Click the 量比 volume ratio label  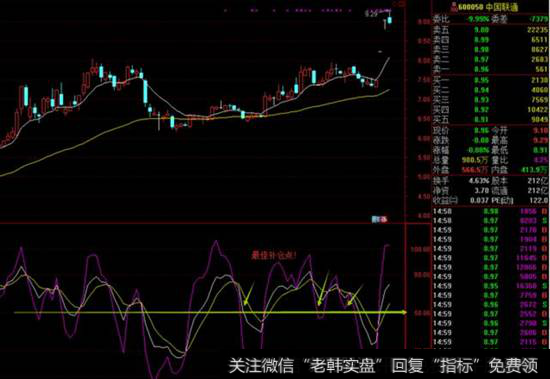[499, 160]
